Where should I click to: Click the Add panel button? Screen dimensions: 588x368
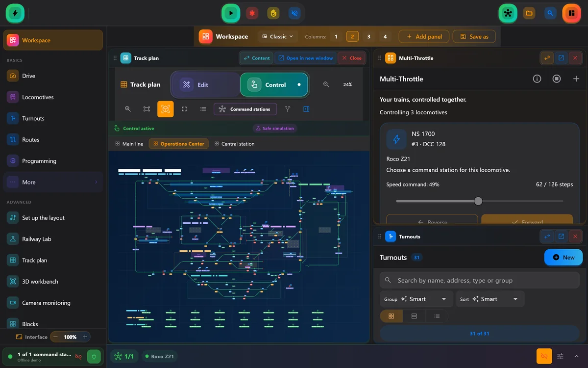click(424, 36)
